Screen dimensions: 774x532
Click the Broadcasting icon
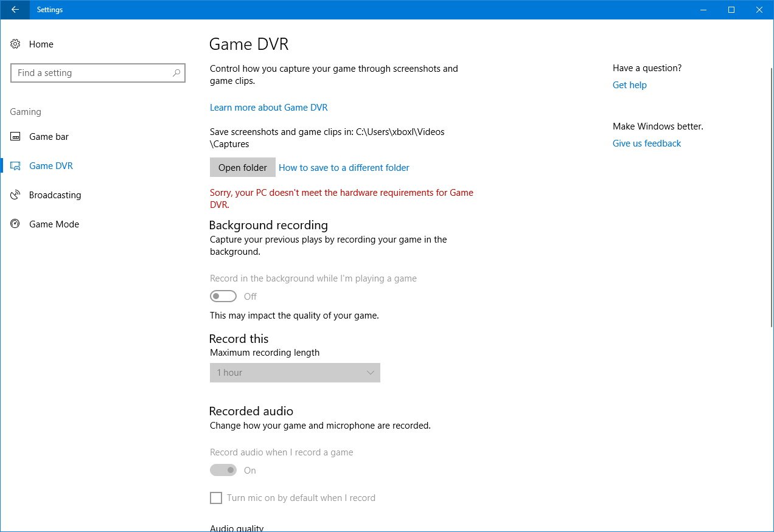(16, 195)
